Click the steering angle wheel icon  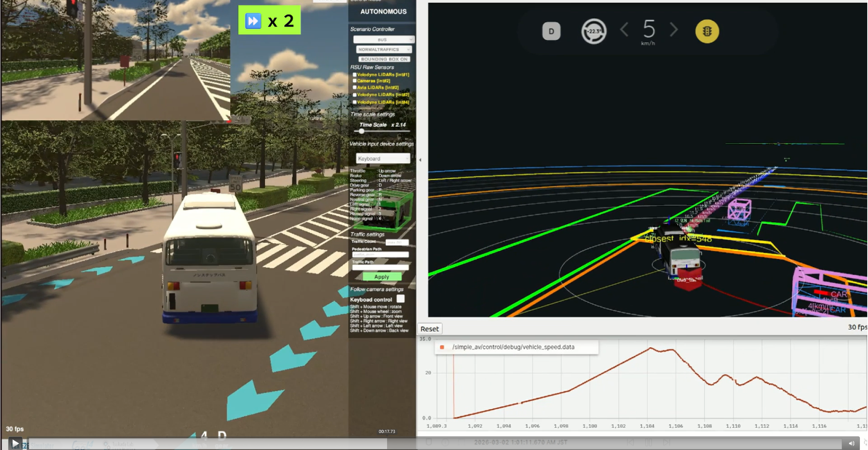[x=594, y=31]
